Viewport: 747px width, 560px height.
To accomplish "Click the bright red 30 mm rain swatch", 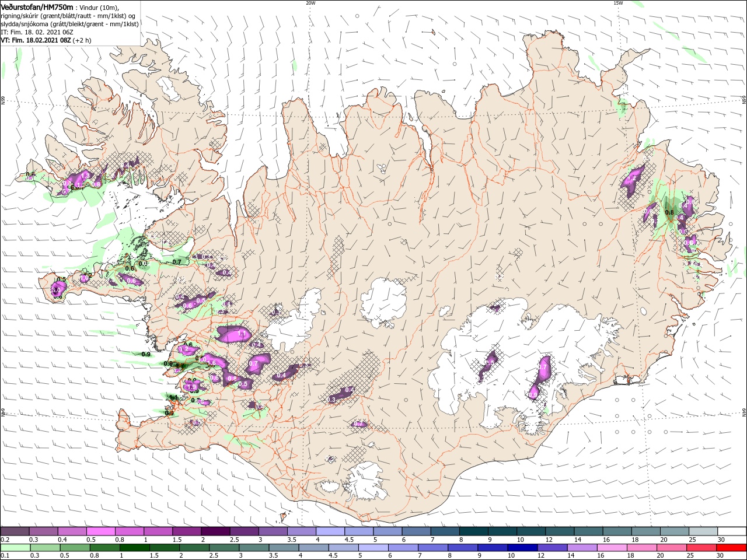I will 731,548.
